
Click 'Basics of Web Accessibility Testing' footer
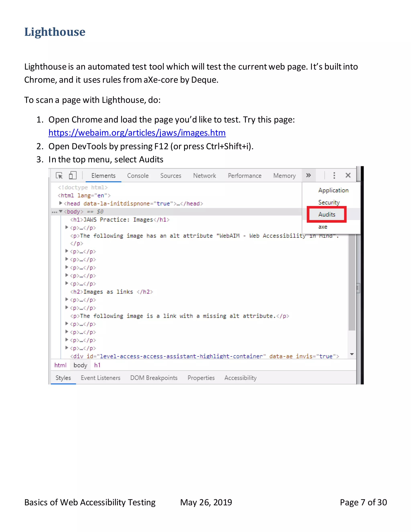point(90,502)
